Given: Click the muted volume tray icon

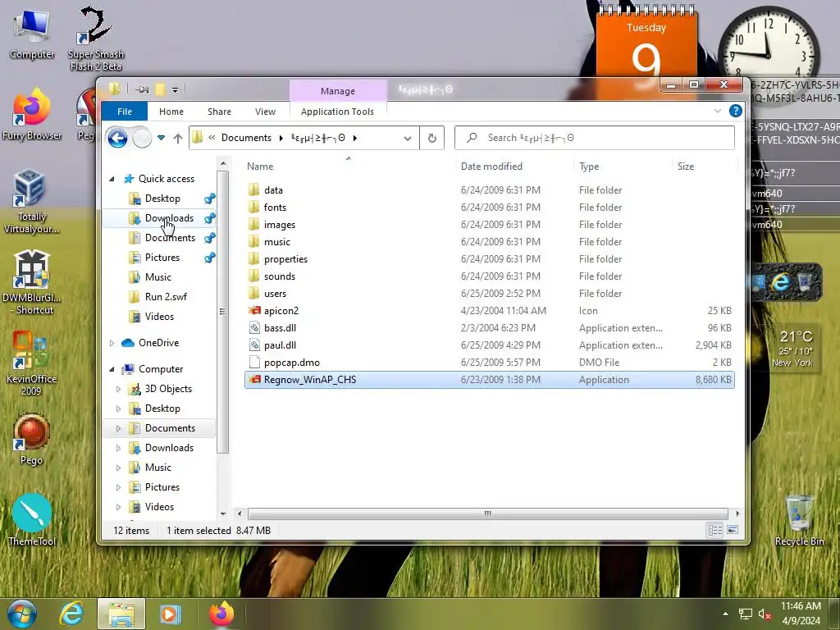Looking at the screenshot, I should tap(765, 614).
